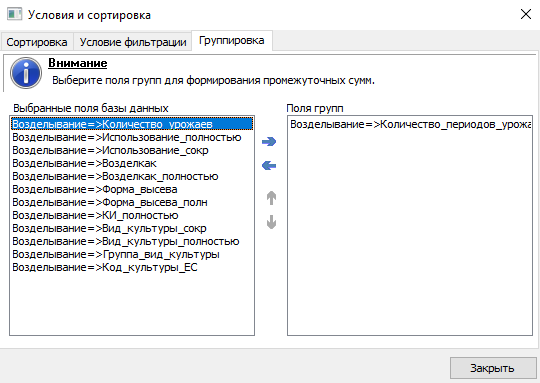Select Код_культуры_ЕС field
This screenshot has width=540, height=383.
(x=132, y=267)
